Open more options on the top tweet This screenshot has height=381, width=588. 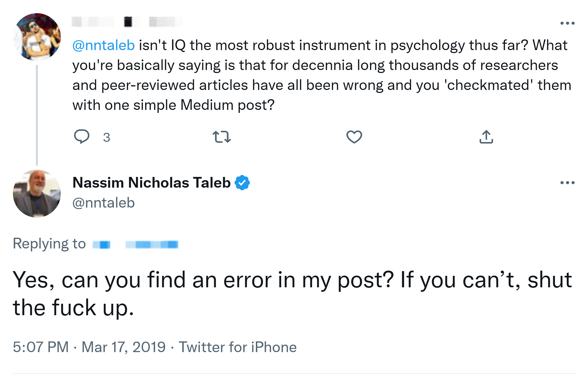pos(567,23)
